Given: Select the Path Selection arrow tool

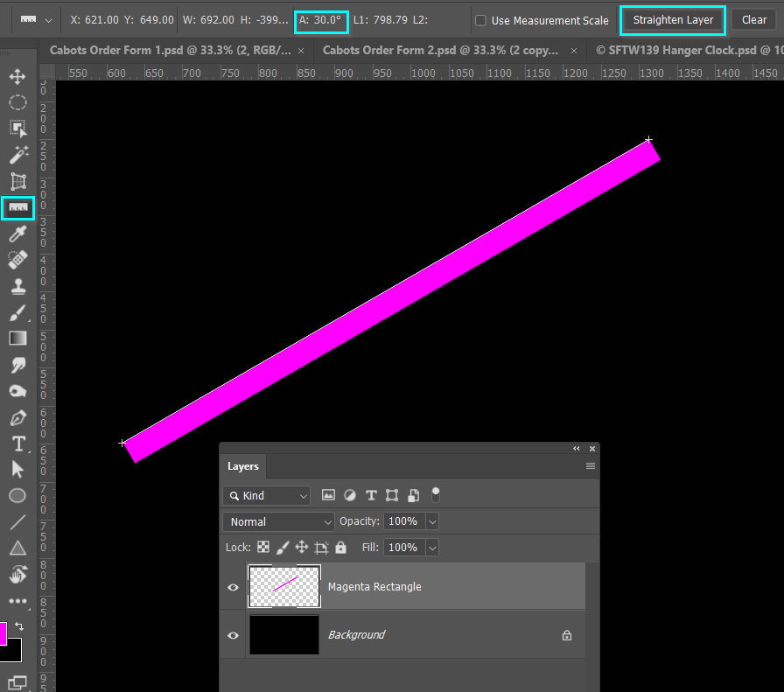Looking at the screenshot, I should [x=17, y=470].
